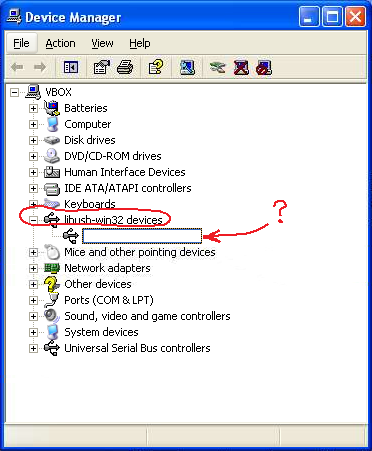Expand Universal Serial Bus controllers category

(33, 348)
